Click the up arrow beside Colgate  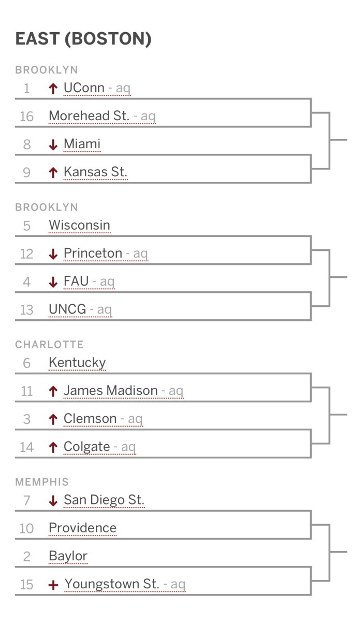click(53, 447)
